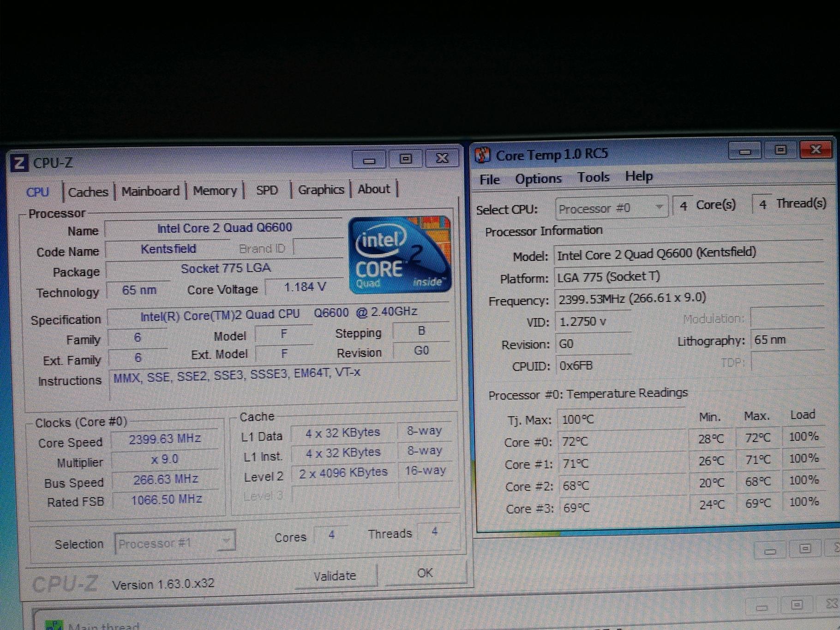The image size is (840, 630).
Task: Minimize the Core Temp window
Action: coord(744,151)
